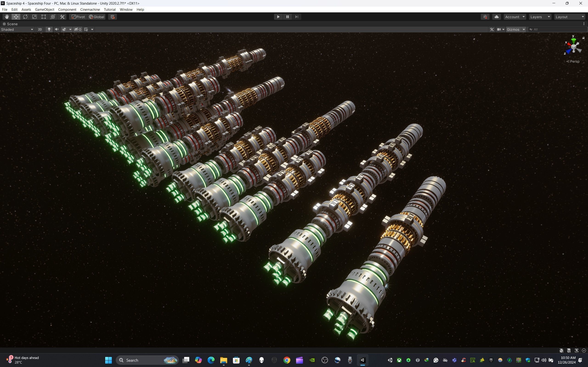Toggle Global handle rotation button
588x367 pixels.
pos(96,17)
